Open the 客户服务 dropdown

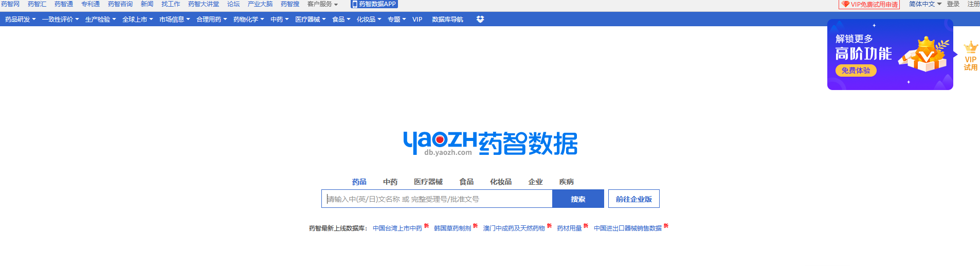pos(323,4)
